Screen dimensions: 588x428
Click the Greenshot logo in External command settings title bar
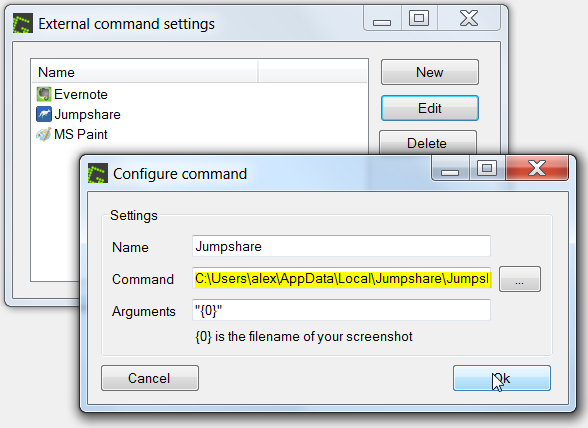22,23
